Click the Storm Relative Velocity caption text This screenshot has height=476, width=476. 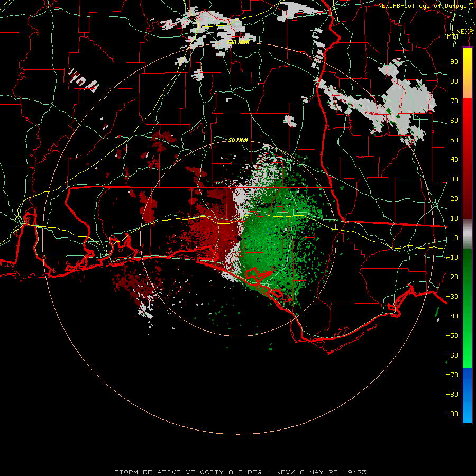[240, 472]
